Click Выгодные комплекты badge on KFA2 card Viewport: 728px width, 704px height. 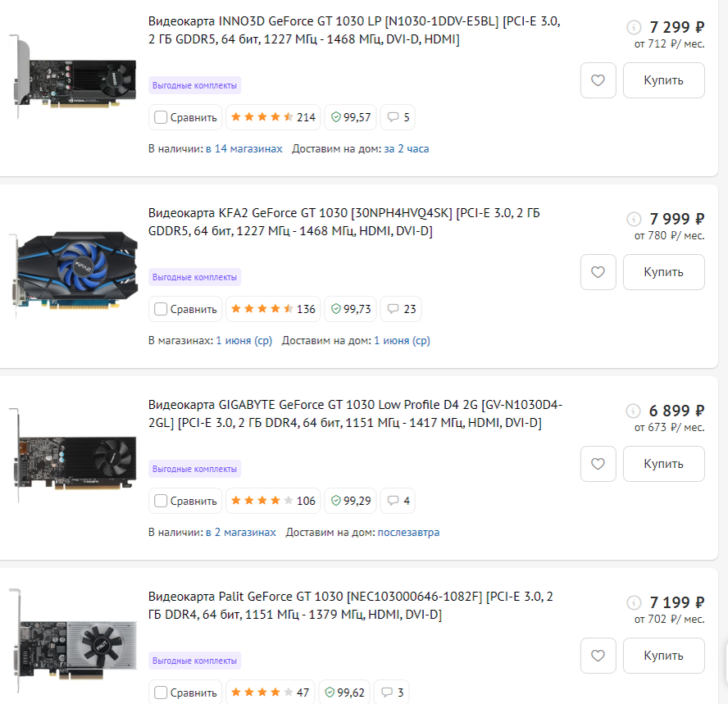[194, 277]
